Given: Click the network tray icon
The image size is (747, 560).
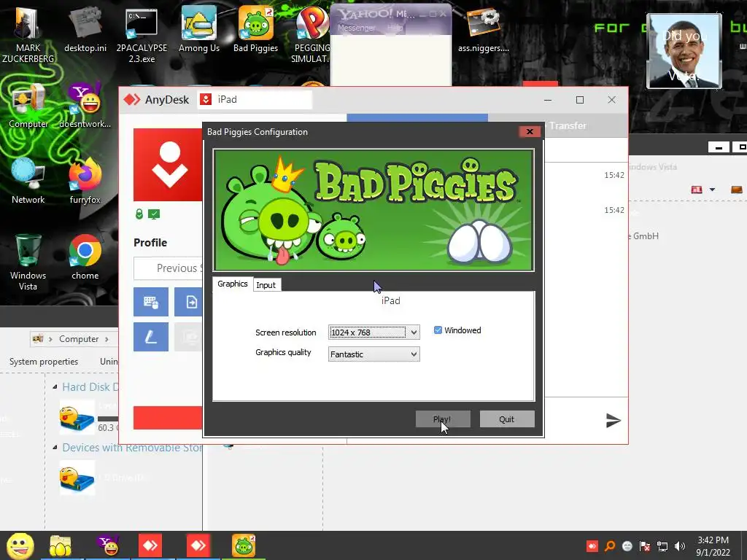Looking at the screenshot, I should (x=662, y=546).
